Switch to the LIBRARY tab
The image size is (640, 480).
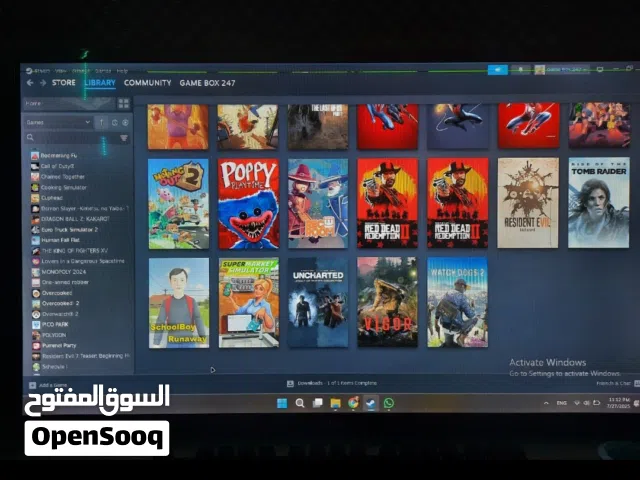[100, 82]
